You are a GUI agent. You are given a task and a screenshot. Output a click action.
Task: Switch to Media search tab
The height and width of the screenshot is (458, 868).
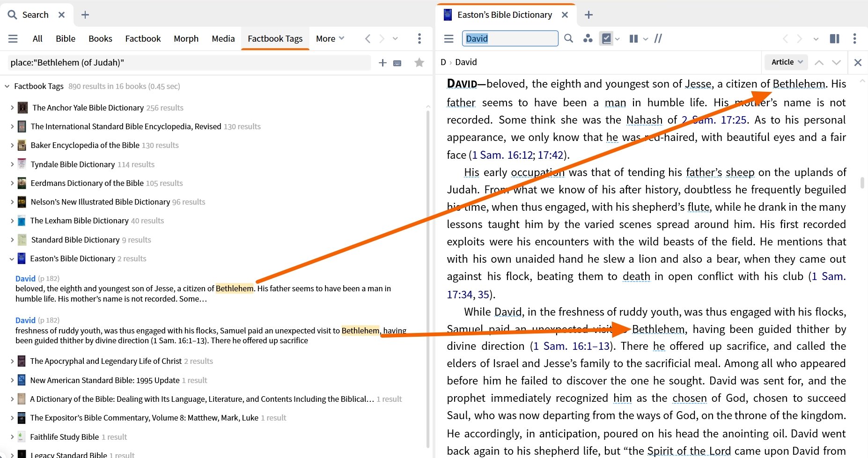(x=223, y=39)
